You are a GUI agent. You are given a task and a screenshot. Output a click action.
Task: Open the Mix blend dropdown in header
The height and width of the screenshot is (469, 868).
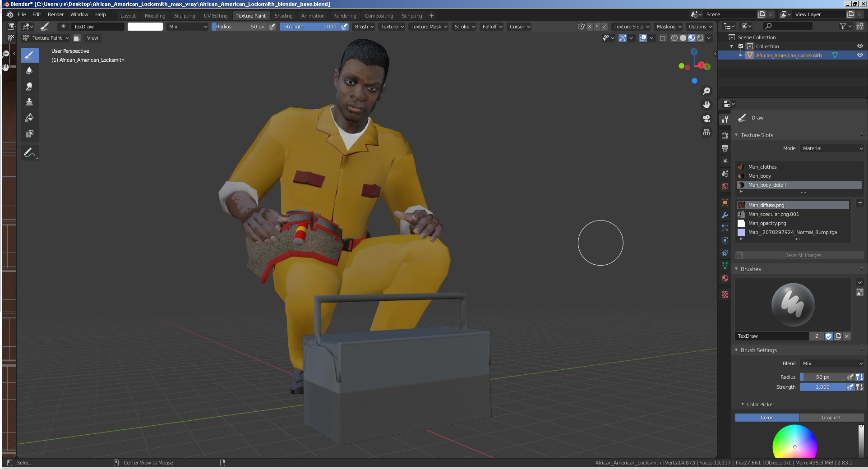coord(188,27)
